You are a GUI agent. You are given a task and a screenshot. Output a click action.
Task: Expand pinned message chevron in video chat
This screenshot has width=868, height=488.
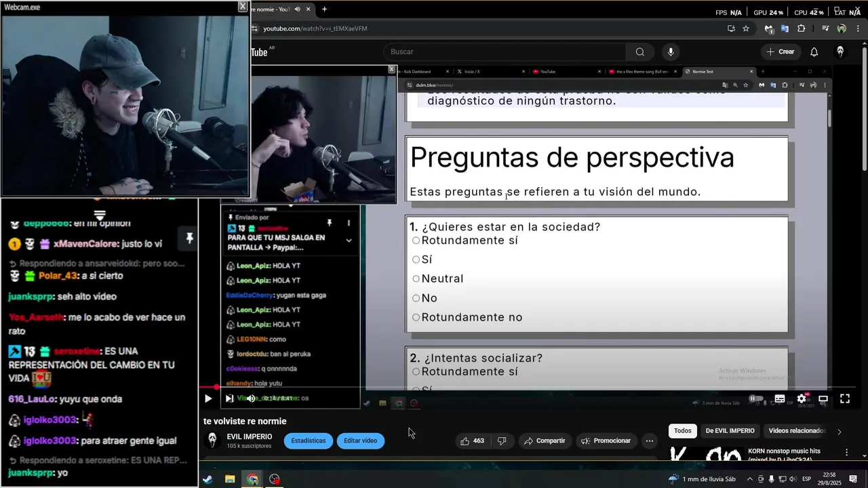pyautogui.click(x=349, y=240)
